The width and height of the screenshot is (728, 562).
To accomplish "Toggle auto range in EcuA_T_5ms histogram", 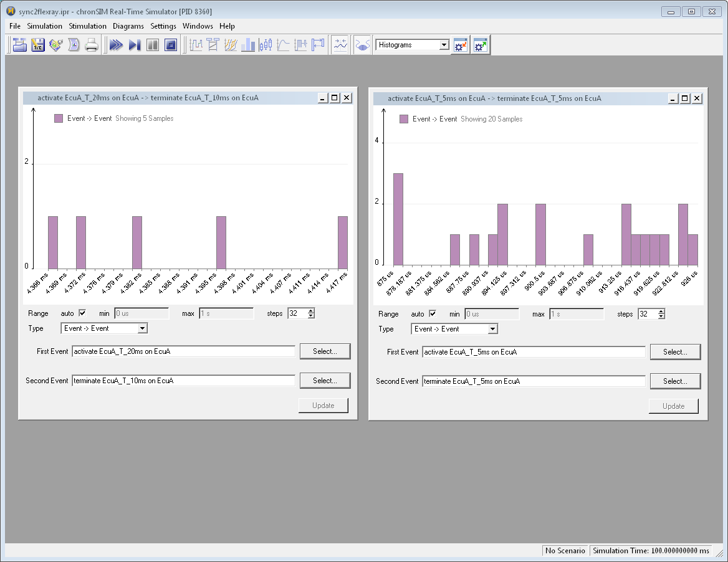I will [x=433, y=314].
